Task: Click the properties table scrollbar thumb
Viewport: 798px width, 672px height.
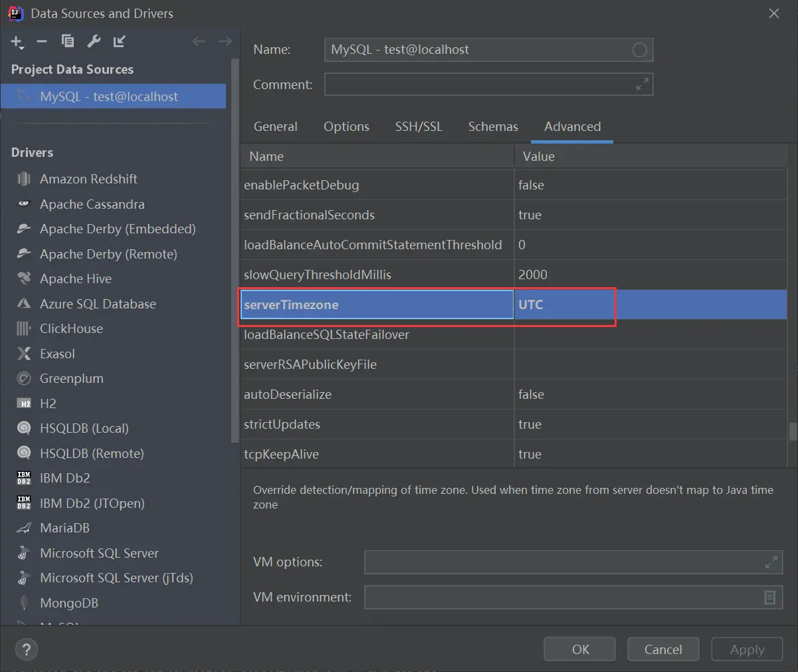Action: [x=793, y=431]
